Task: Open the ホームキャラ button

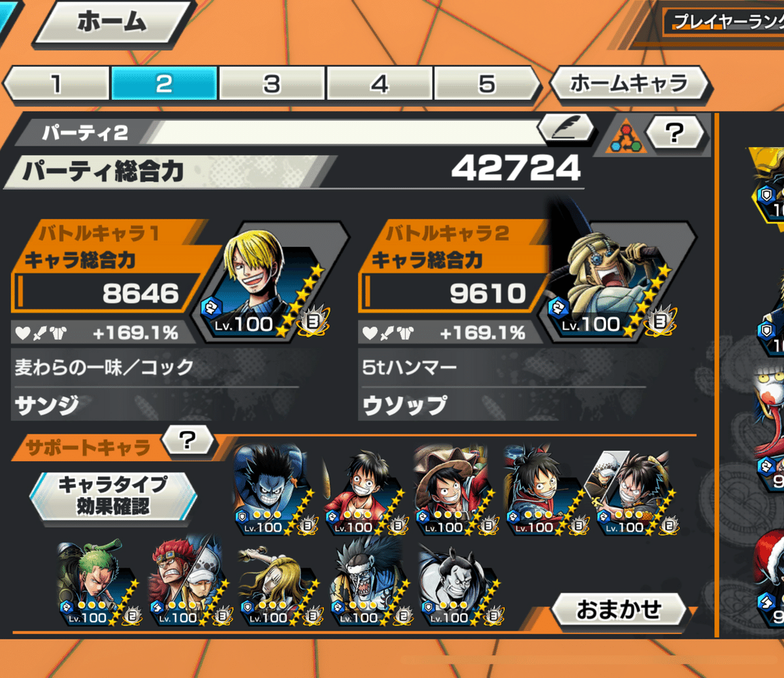Action: coord(629,84)
